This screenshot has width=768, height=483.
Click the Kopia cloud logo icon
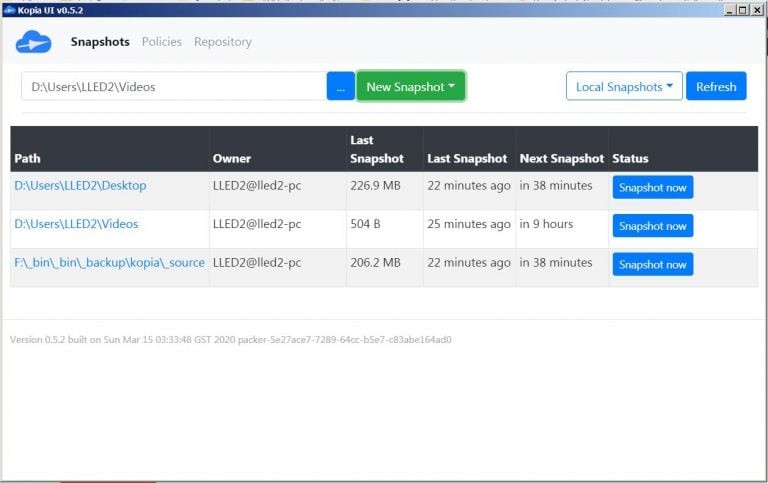tap(33, 42)
